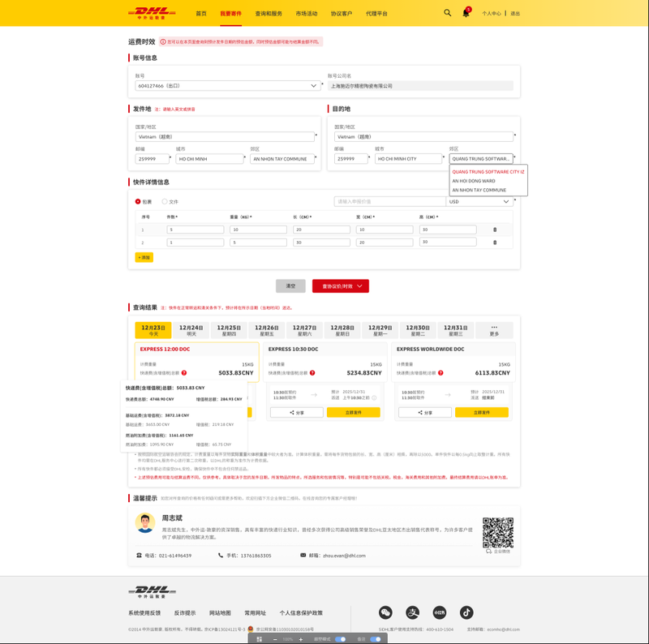This screenshot has height=644, width=649.
Task: Zoom in with the plus icon
Action: tap(300, 639)
